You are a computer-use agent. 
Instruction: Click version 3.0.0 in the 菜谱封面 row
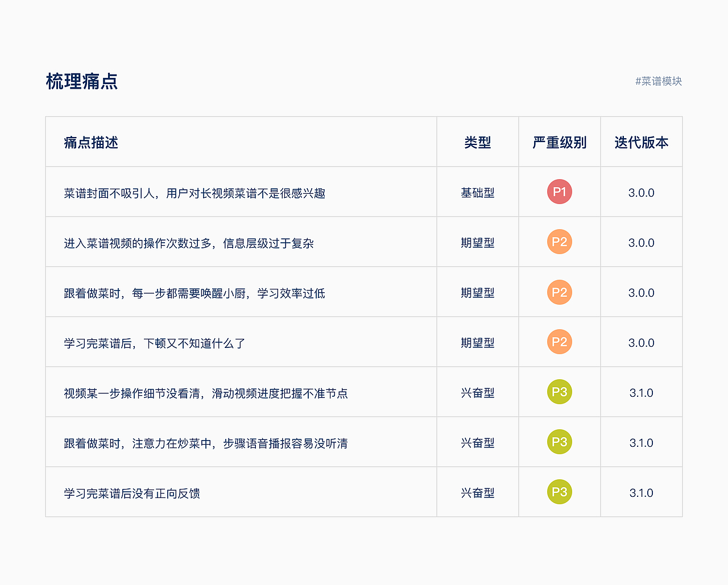coord(642,193)
